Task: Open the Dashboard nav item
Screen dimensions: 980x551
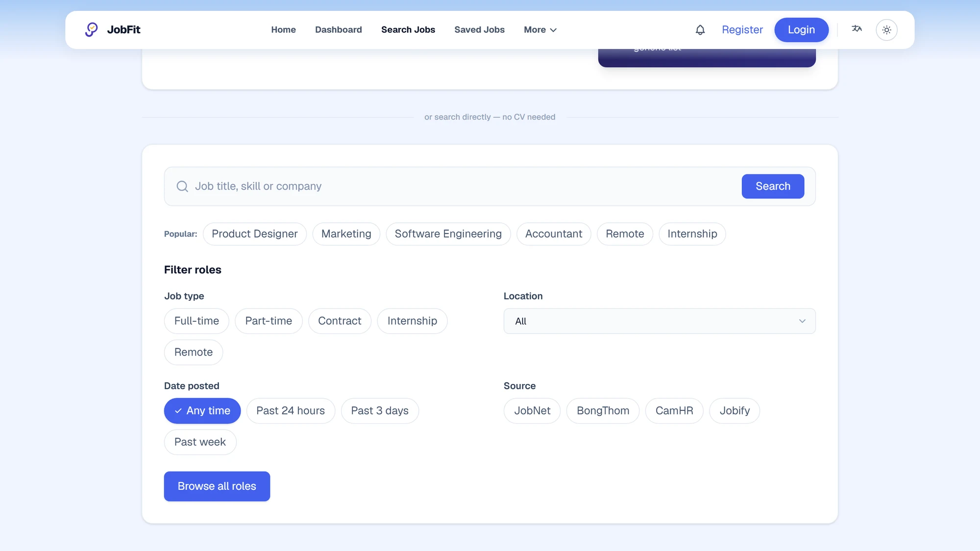Action: (x=338, y=30)
